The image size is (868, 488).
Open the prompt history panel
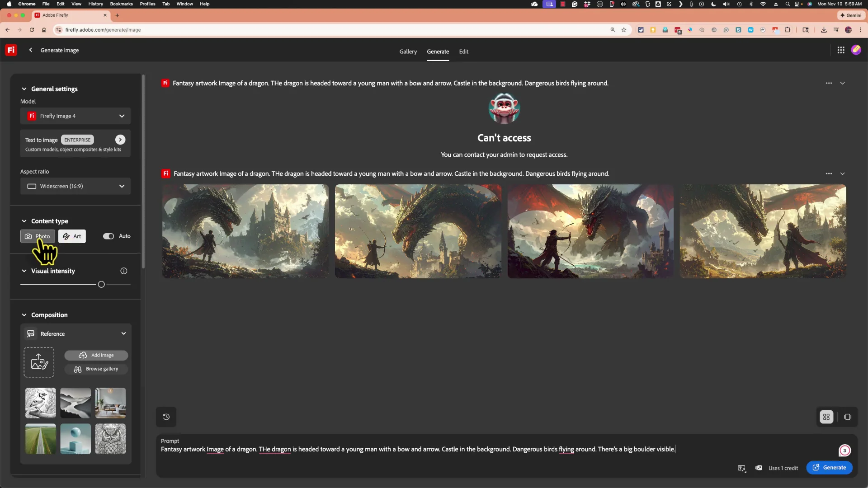tap(166, 417)
